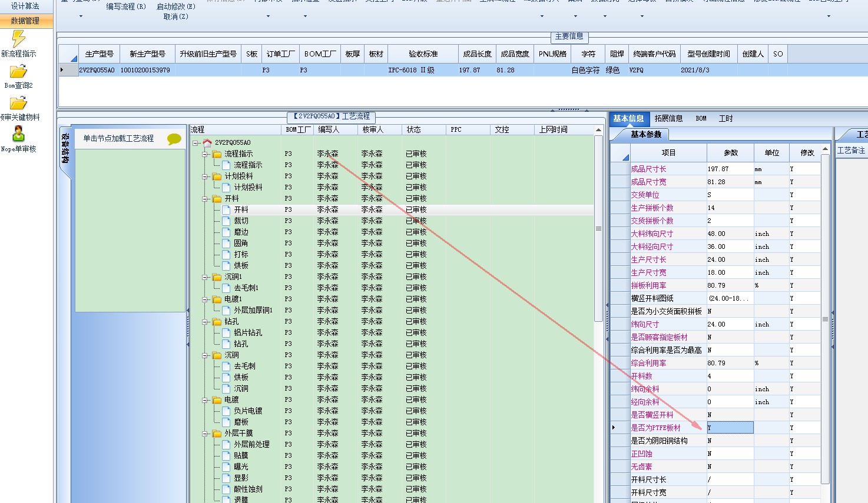The height and width of the screenshot is (503, 868).
Task: Click the folder icon of 外层干膜 group
Action: [x=217, y=433]
